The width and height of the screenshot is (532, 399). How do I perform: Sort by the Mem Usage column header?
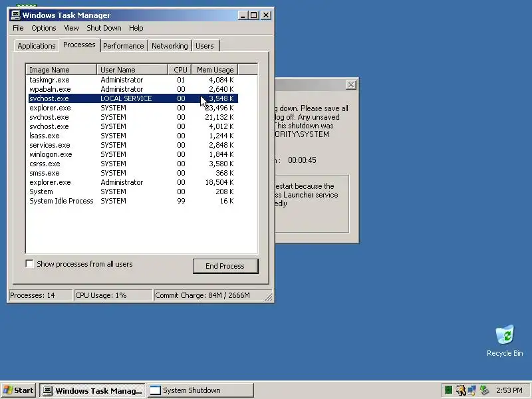tap(215, 70)
